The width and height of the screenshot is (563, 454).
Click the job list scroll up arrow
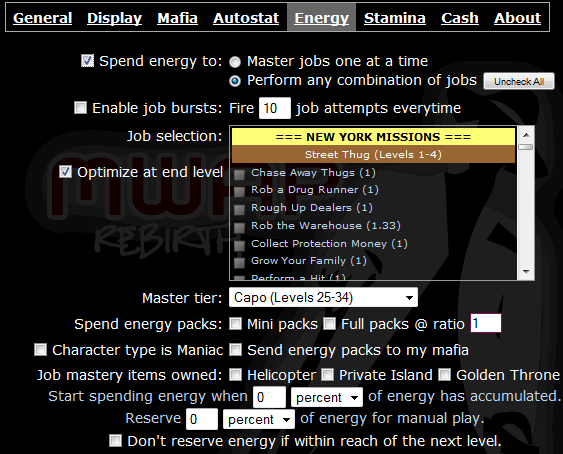click(526, 135)
